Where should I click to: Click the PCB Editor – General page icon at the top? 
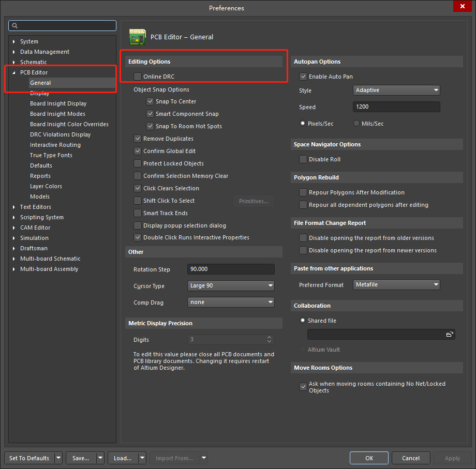(x=137, y=37)
